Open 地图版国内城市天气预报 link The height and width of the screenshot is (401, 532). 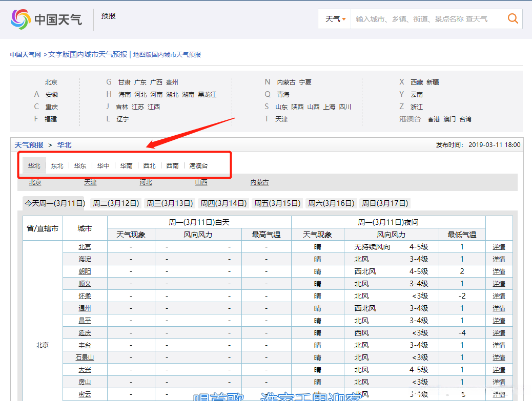[x=167, y=54]
